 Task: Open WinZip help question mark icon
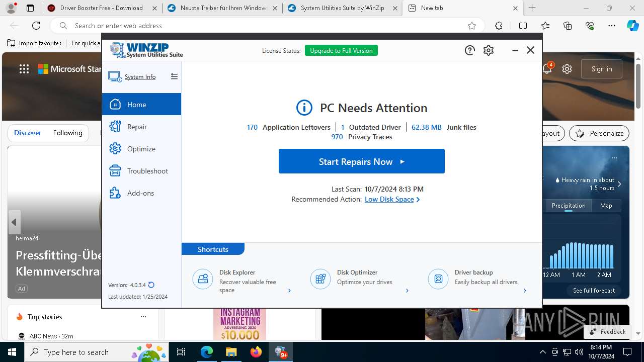(469, 50)
